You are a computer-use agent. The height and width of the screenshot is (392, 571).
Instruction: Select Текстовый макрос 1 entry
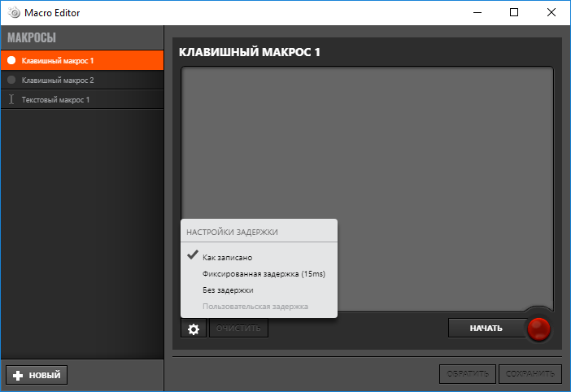point(82,99)
